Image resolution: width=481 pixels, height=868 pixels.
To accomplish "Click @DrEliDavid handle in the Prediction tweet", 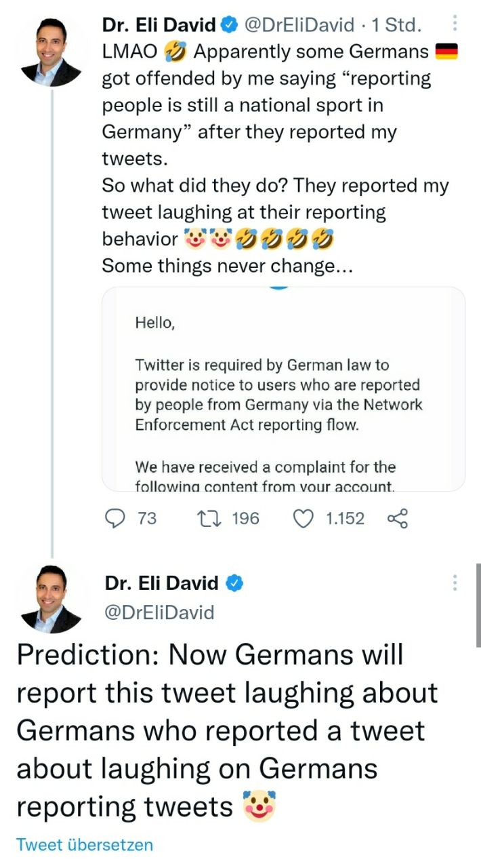I will 159,612.
